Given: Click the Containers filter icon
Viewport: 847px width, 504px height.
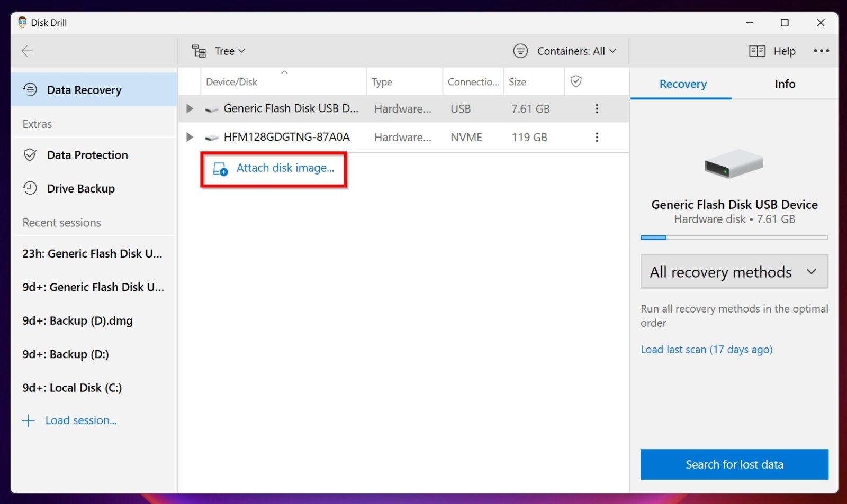Looking at the screenshot, I should [x=520, y=51].
